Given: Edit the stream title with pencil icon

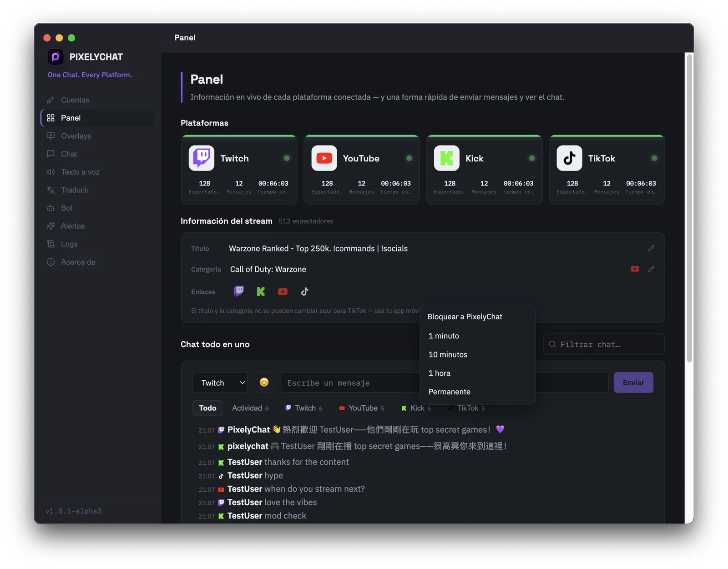Looking at the screenshot, I should 651,248.
